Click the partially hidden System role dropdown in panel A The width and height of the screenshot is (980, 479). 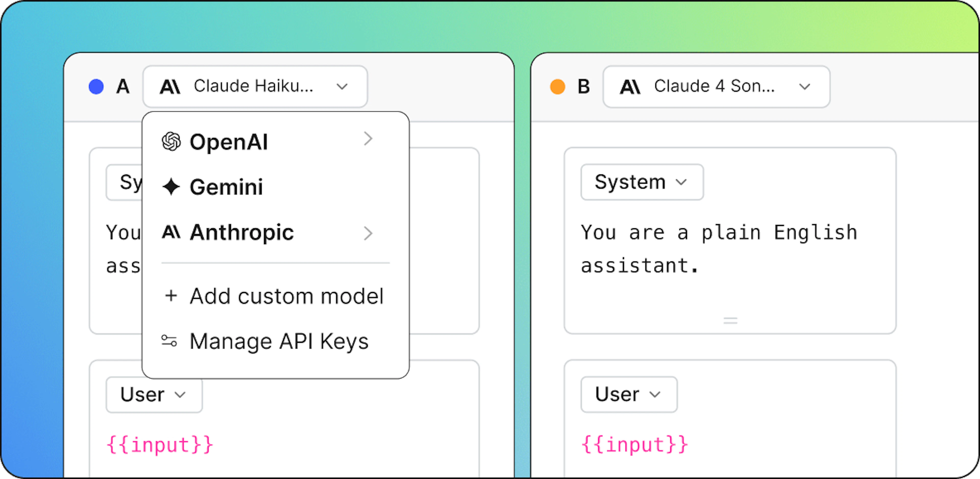124,182
